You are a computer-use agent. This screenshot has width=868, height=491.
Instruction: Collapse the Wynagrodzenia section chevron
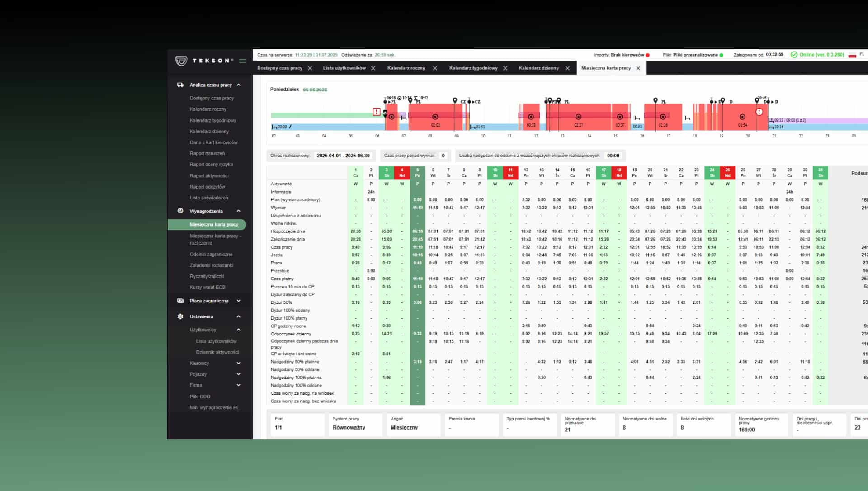click(238, 211)
